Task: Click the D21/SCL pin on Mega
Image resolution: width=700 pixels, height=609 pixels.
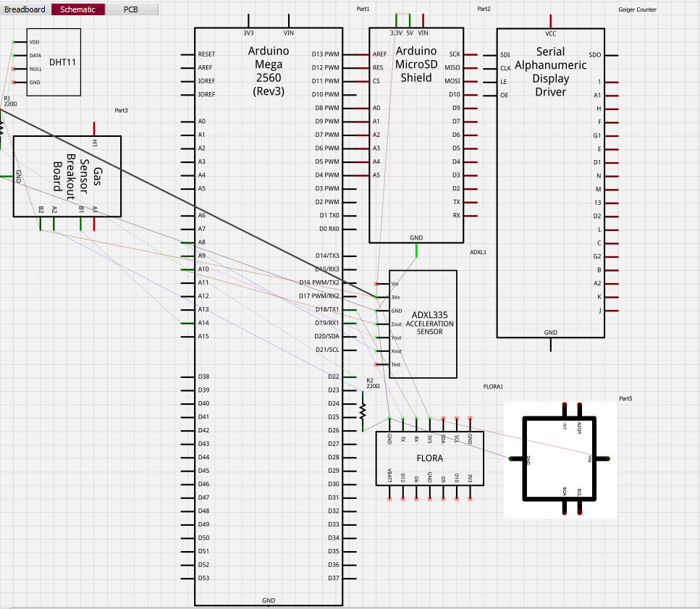Action: (x=349, y=350)
